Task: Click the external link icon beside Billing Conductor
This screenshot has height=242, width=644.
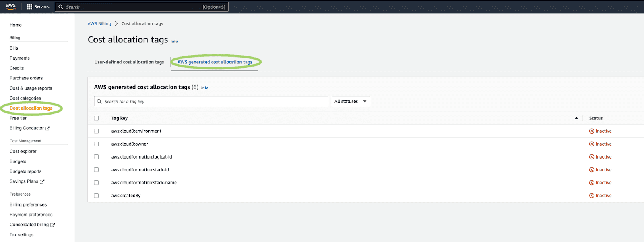Action: coord(47,128)
